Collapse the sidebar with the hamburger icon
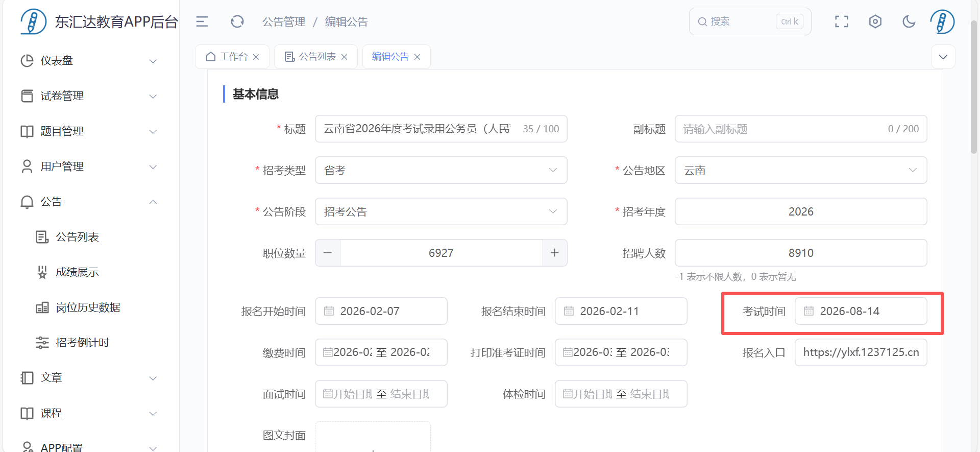 [x=202, y=21]
